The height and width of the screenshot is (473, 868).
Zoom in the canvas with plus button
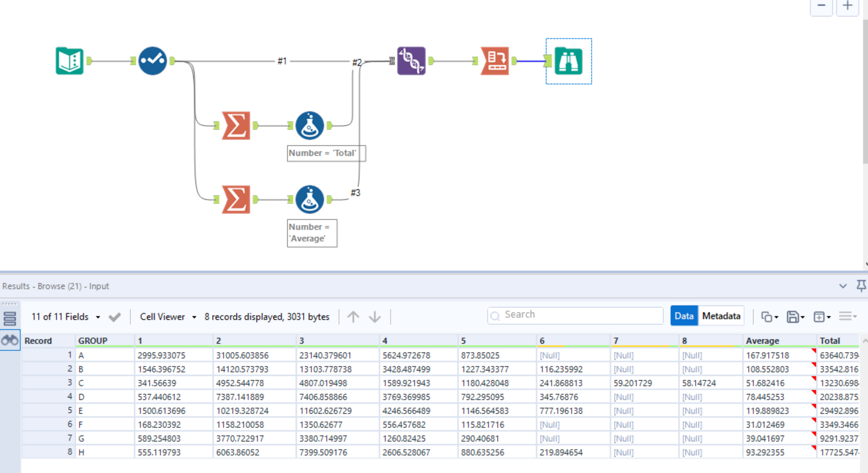(847, 6)
